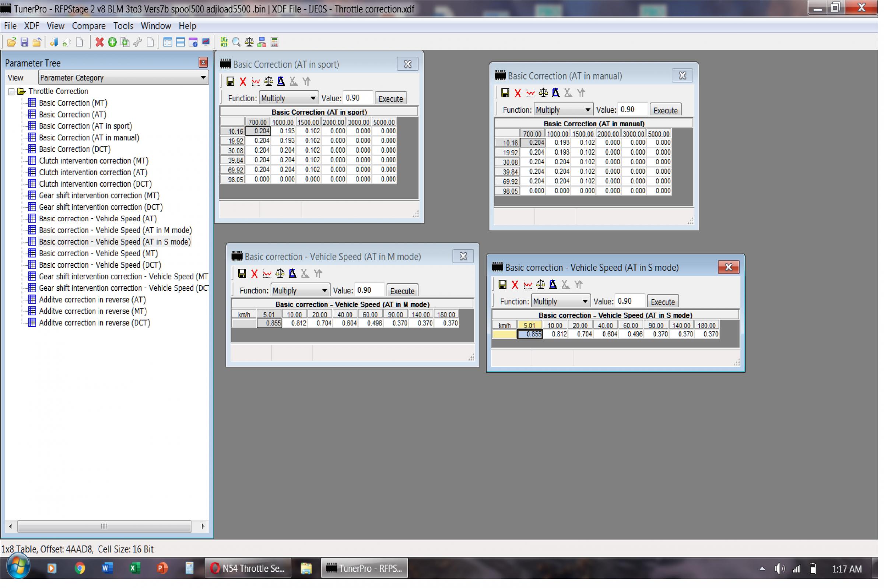Click XDF menu in the menu bar
This screenshot has height=588, width=884.
point(29,26)
